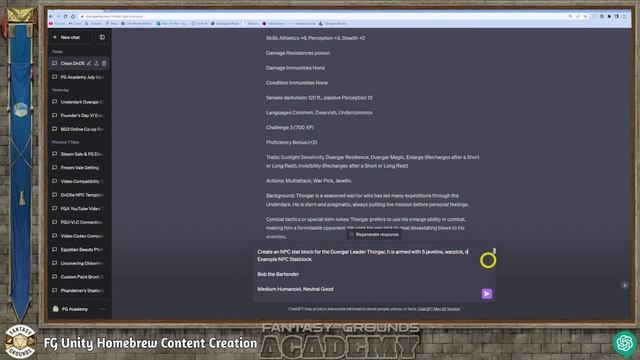The image size is (640, 360).
Task: Jump to bottom with the down-arrow button
Action: coord(624,285)
